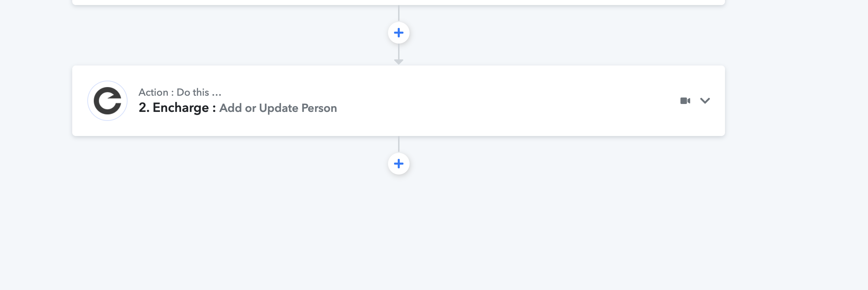Add a step above the Encharge action
Screen dimensions: 868x290
[x=399, y=33]
